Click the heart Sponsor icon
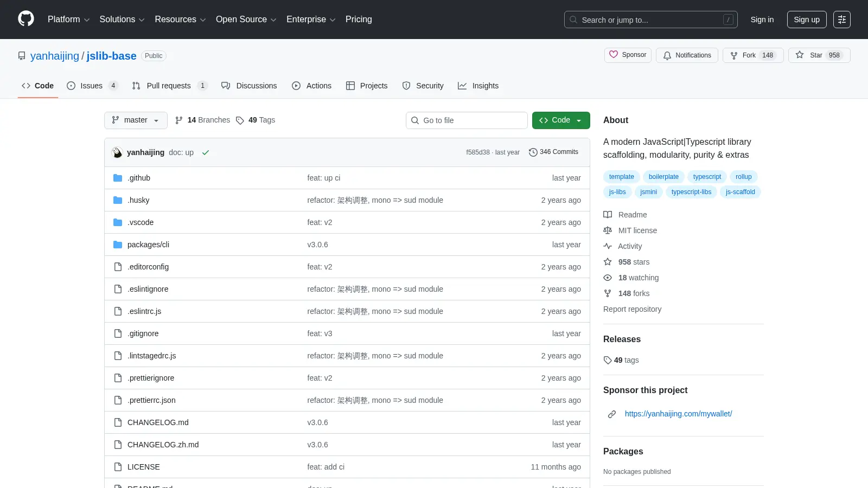 coord(614,55)
